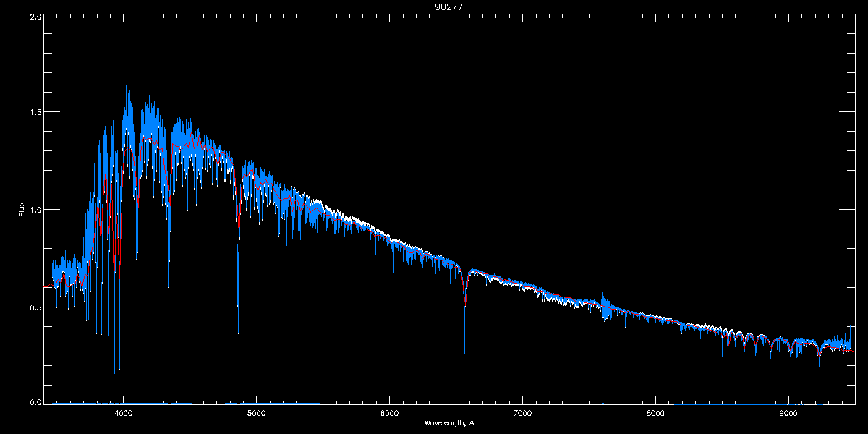
Task: Click the x-axis tick label "6000"
Action: (389, 413)
